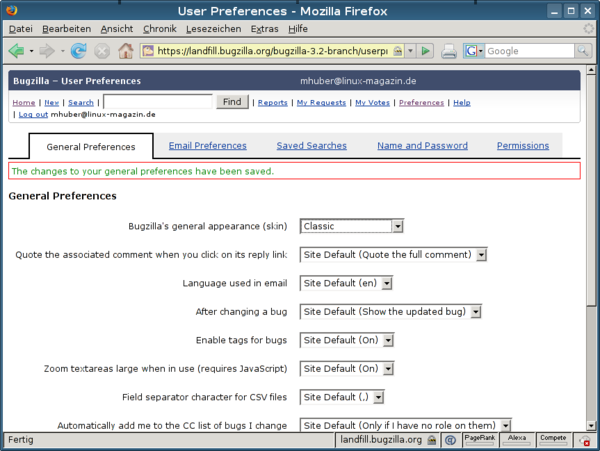The height and width of the screenshot is (451, 600).
Task: Click the Alexa status bar indicator
Action: (x=517, y=440)
